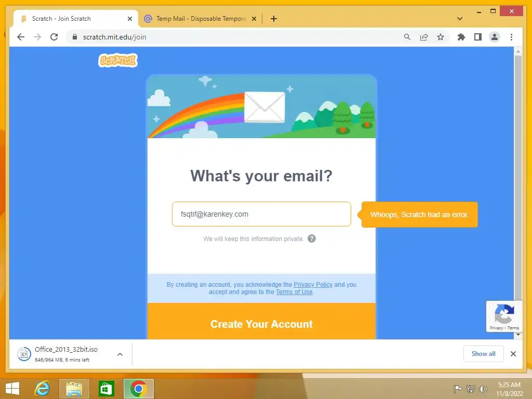
Task: Click the Chrome profile avatar icon
Action: point(495,37)
